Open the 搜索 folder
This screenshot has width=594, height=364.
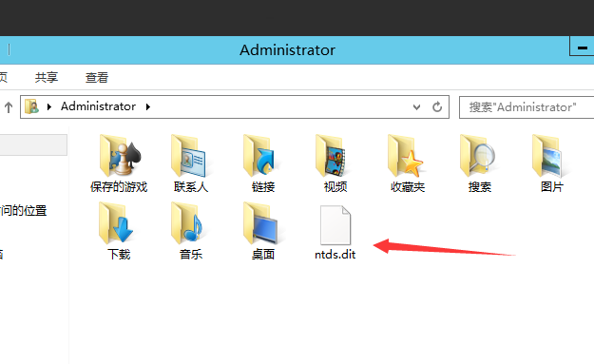pos(480,163)
